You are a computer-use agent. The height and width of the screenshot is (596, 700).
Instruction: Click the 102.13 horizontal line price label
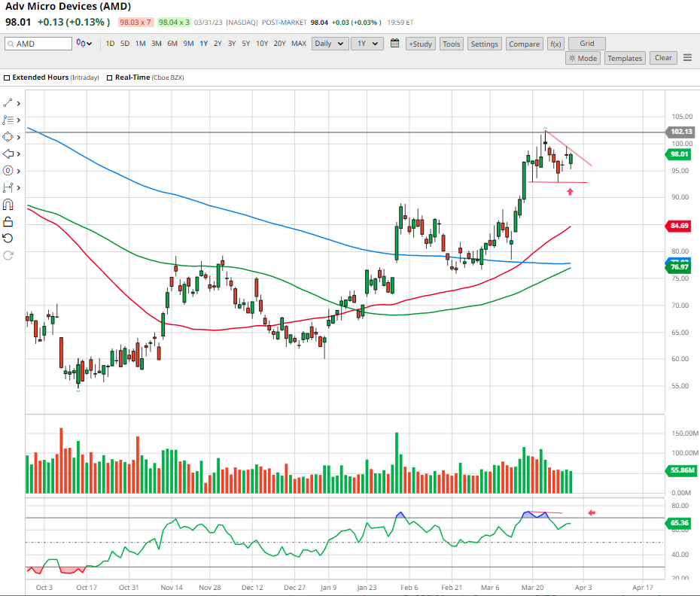[680, 131]
